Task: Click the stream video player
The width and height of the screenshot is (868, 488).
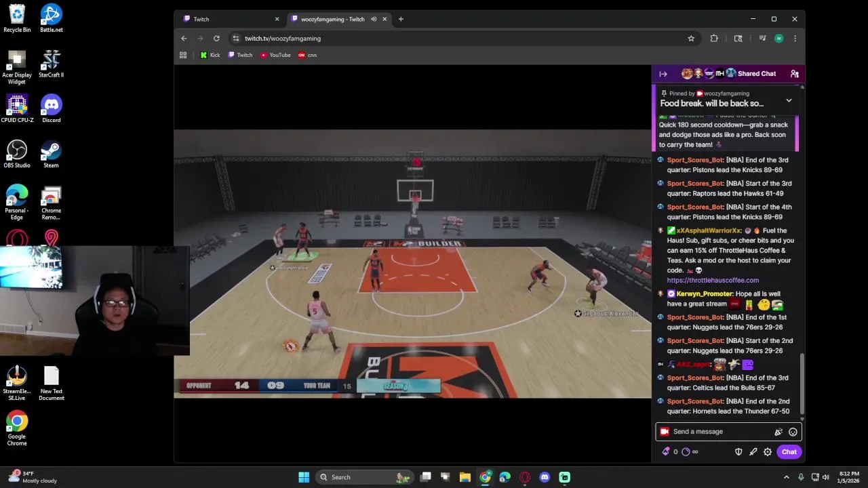Action: [x=412, y=263]
